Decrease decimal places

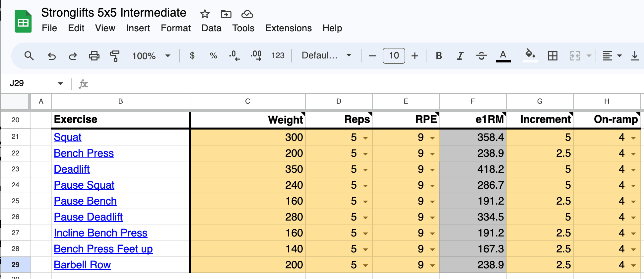[x=234, y=56]
